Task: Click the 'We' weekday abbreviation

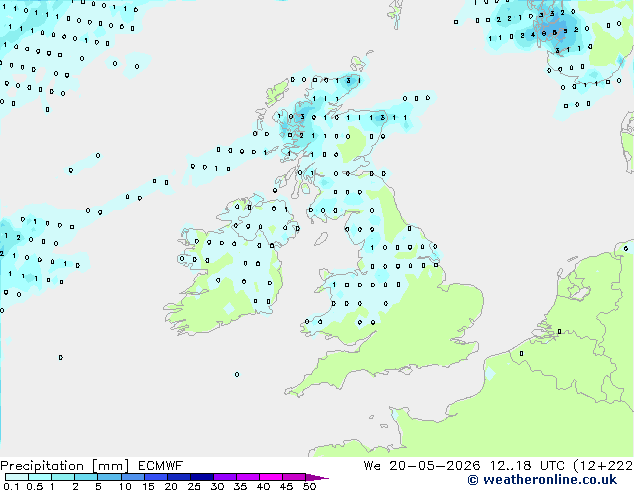Action: (x=372, y=466)
